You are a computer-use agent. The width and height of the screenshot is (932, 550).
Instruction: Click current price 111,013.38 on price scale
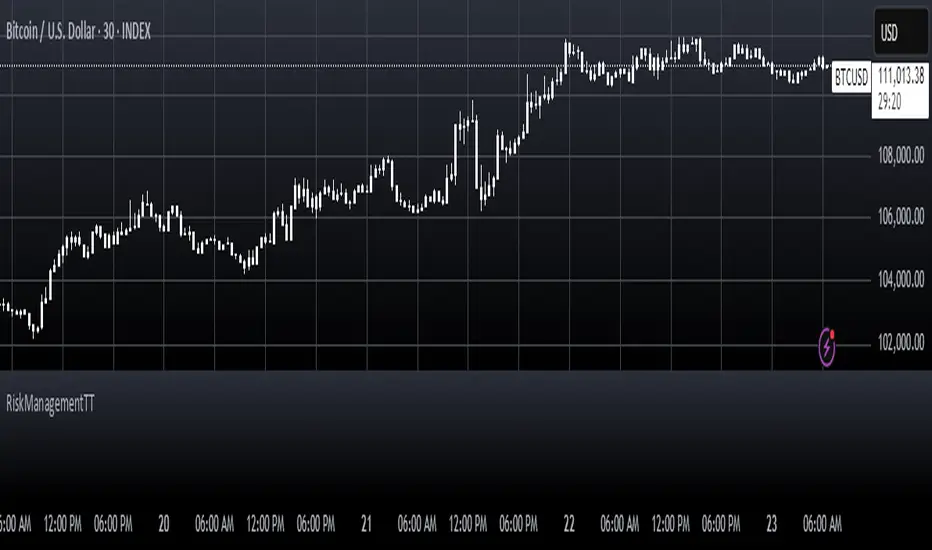pyautogui.click(x=901, y=76)
